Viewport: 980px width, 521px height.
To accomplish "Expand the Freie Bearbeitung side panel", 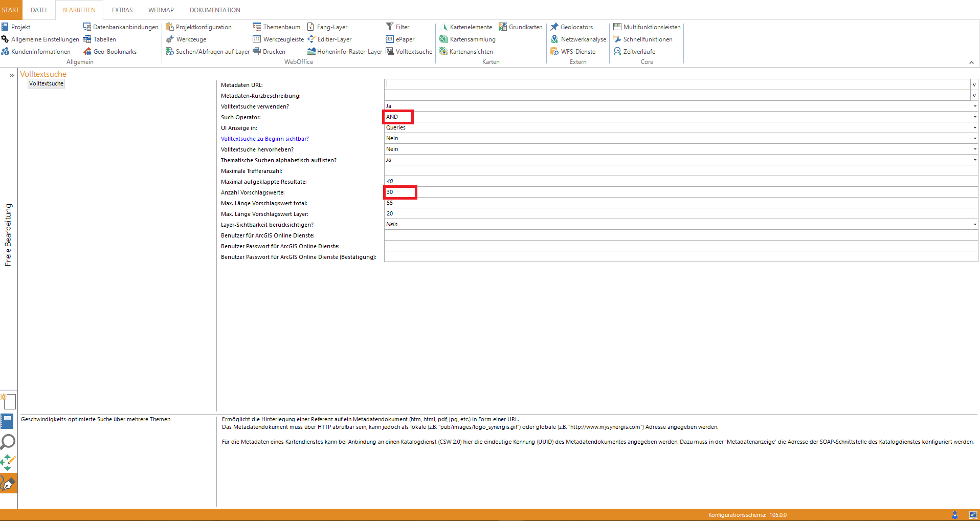I will click(12, 76).
